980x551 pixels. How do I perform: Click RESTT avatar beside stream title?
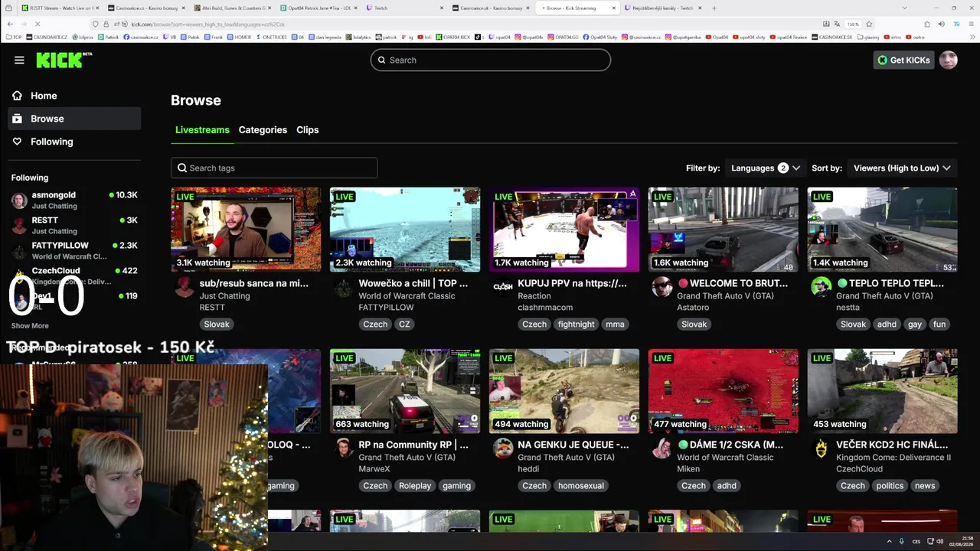click(185, 287)
